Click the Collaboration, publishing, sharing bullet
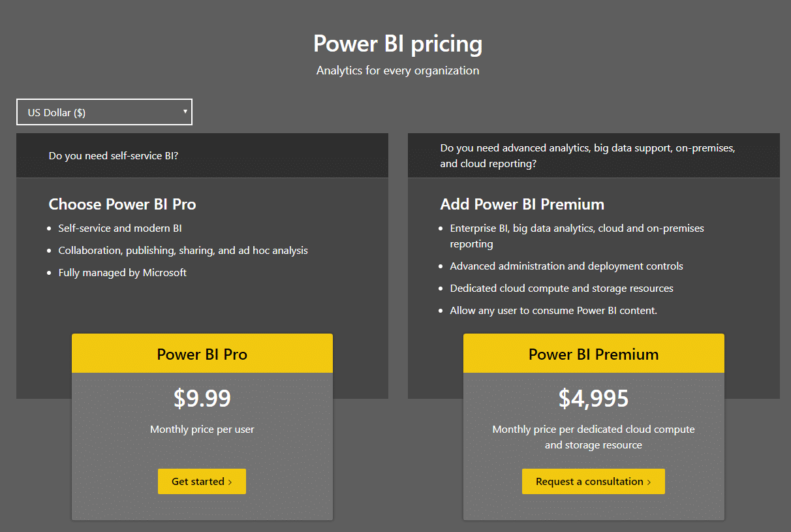Viewport: 791px width, 532px height. click(183, 251)
